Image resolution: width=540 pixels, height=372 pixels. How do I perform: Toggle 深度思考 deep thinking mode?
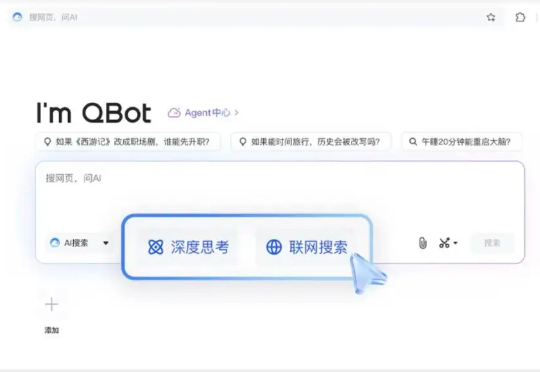pyautogui.click(x=188, y=247)
